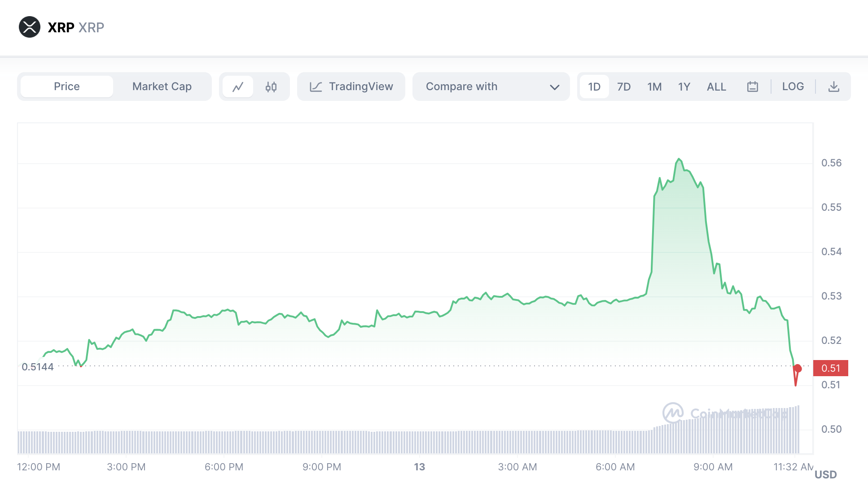Image resolution: width=868 pixels, height=495 pixels.
Task: Click the 6:00 AM time axis label
Action: tap(615, 467)
